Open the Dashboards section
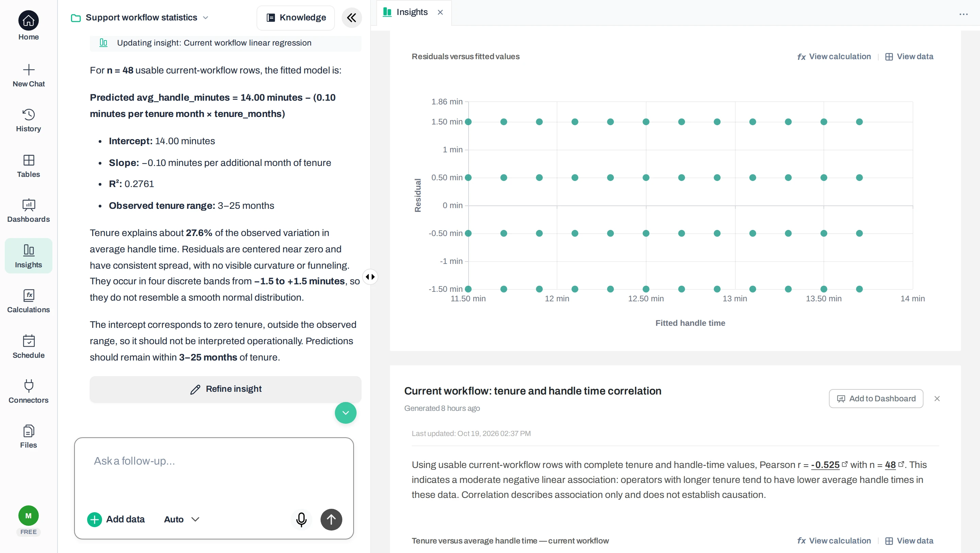 pyautogui.click(x=29, y=211)
